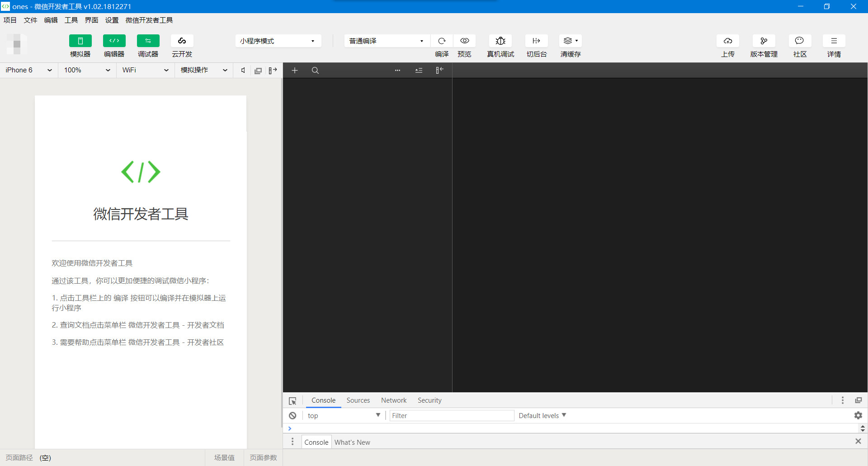Undock the devtools panel
Screen dimensions: 868x466
coord(858,400)
